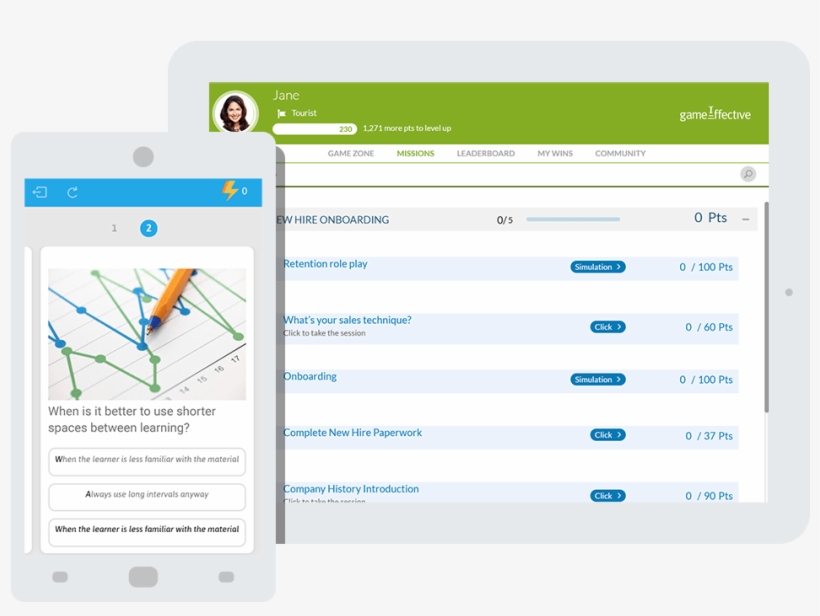Open What's your sales technique? link
The image size is (820, 616).
pyautogui.click(x=347, y=320)
